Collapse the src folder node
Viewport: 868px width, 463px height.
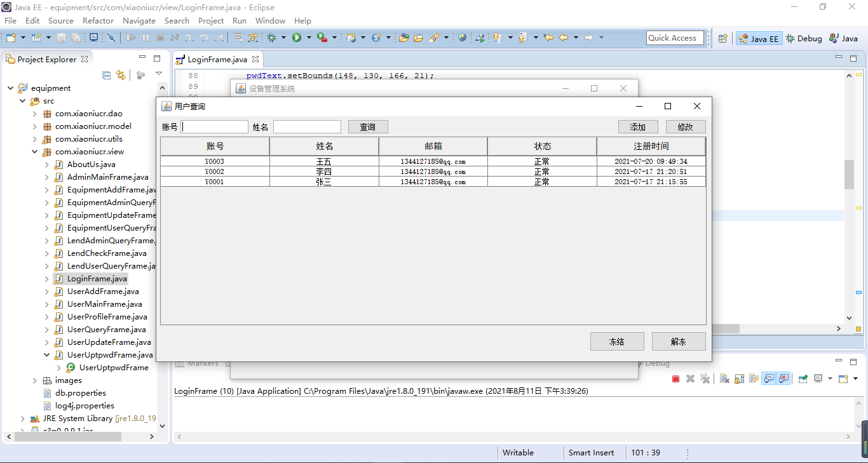(x=23, y=101)
